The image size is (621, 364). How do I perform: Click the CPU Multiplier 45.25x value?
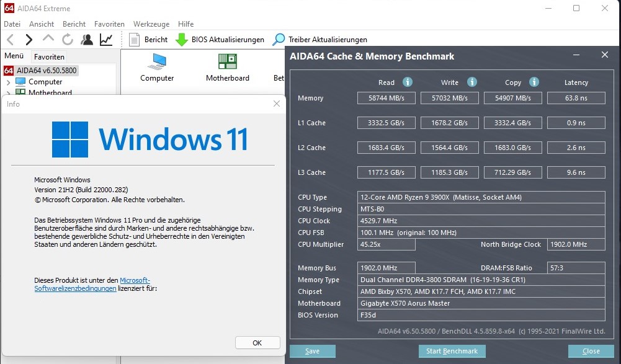pyautogui.click(x=386, y=244)
